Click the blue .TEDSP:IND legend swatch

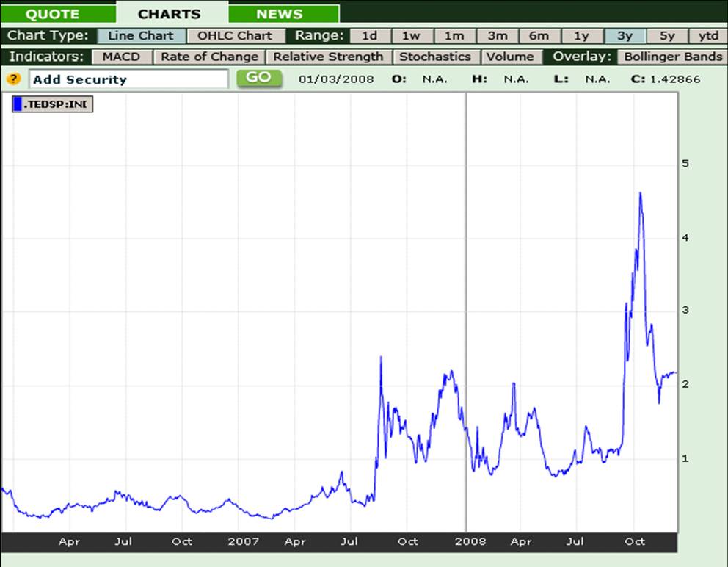click(x=18, y=105)
